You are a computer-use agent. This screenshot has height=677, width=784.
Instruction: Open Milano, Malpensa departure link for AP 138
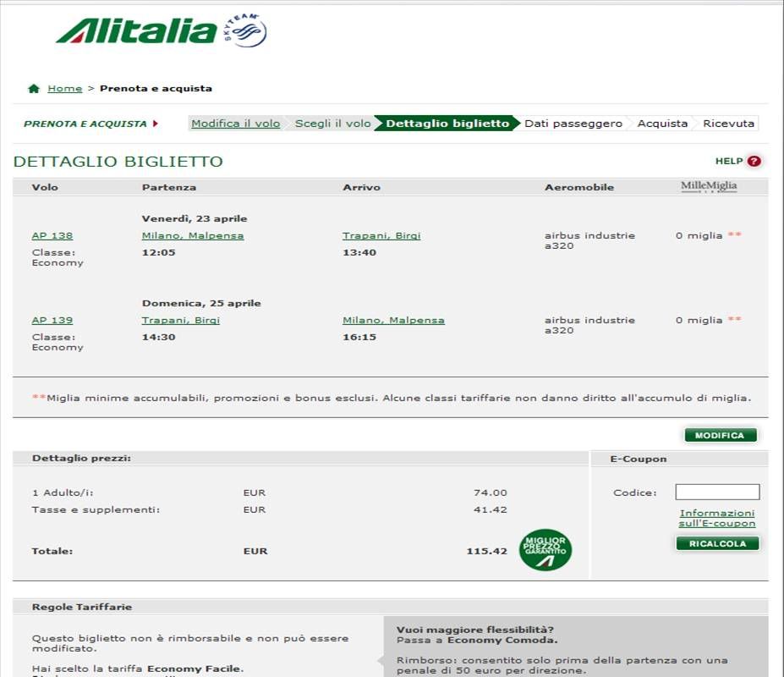pos(193,235)
